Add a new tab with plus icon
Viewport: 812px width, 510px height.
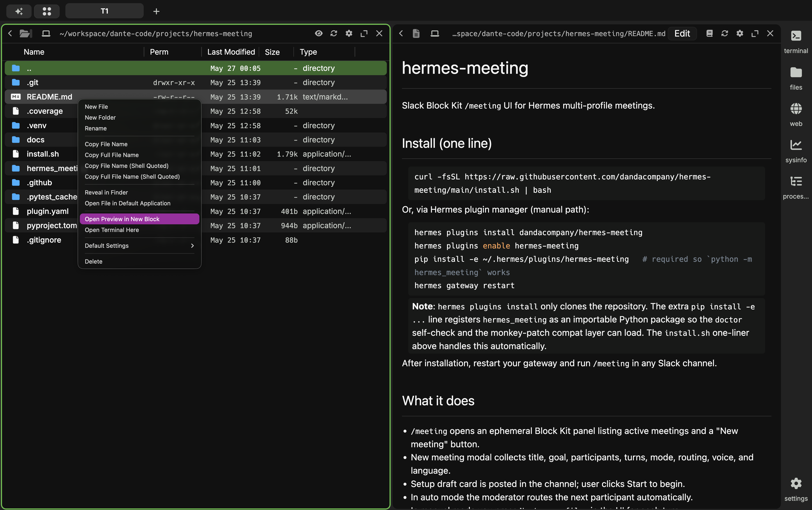[156, 12]
